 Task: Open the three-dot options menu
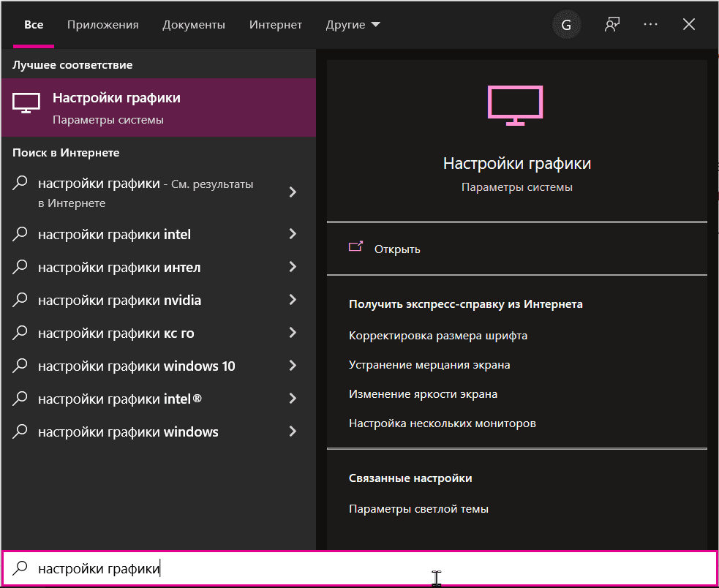pos(650,25)
